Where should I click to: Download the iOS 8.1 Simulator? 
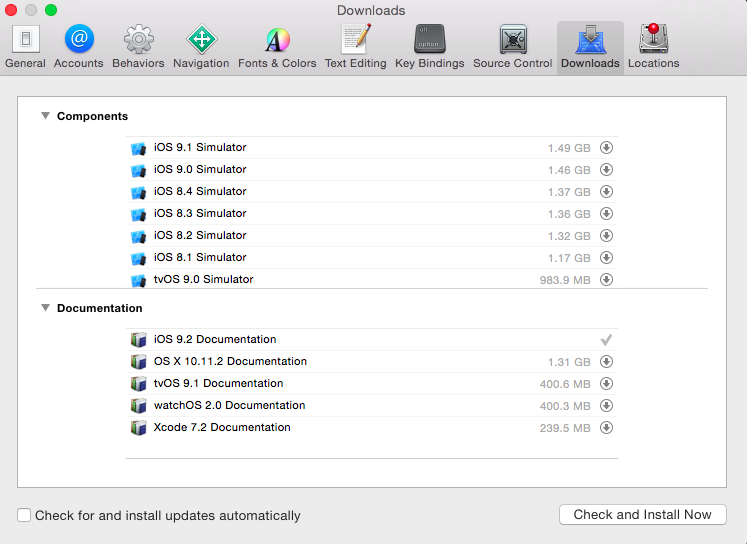606,257
